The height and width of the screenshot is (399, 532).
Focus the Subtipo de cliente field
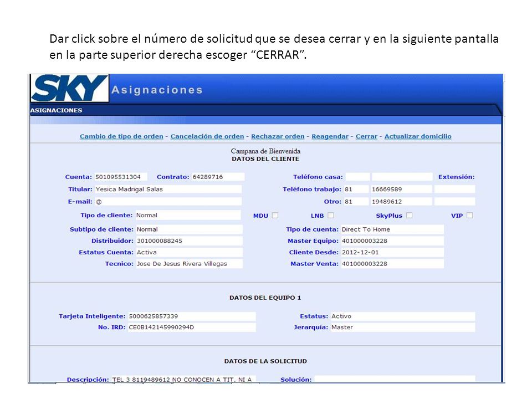pos(190,229)
